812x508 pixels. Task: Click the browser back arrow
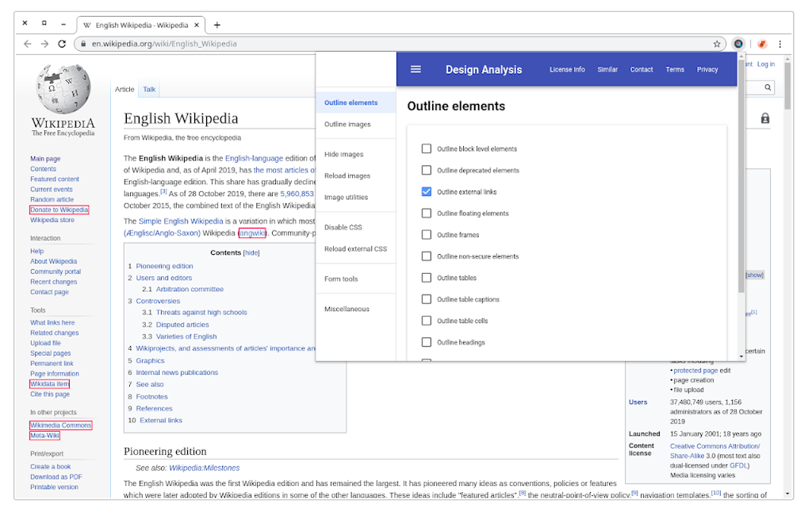click(28, 44)
